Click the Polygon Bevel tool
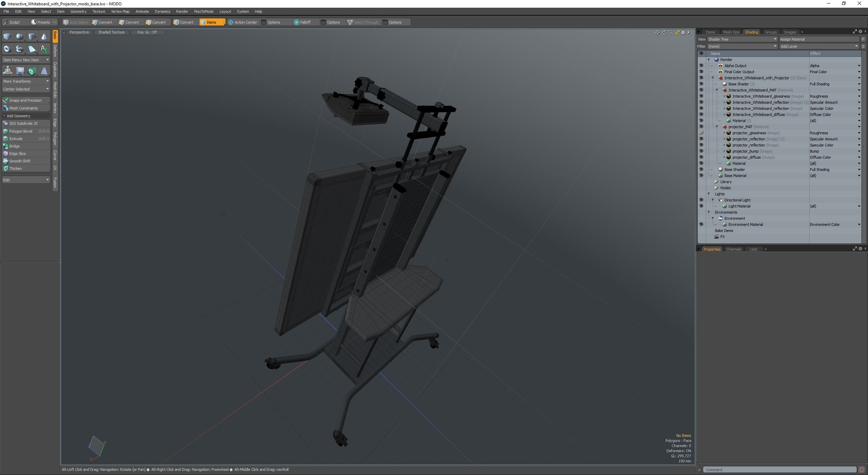Viewport: 868px width, 475px height. pos(26,131)
